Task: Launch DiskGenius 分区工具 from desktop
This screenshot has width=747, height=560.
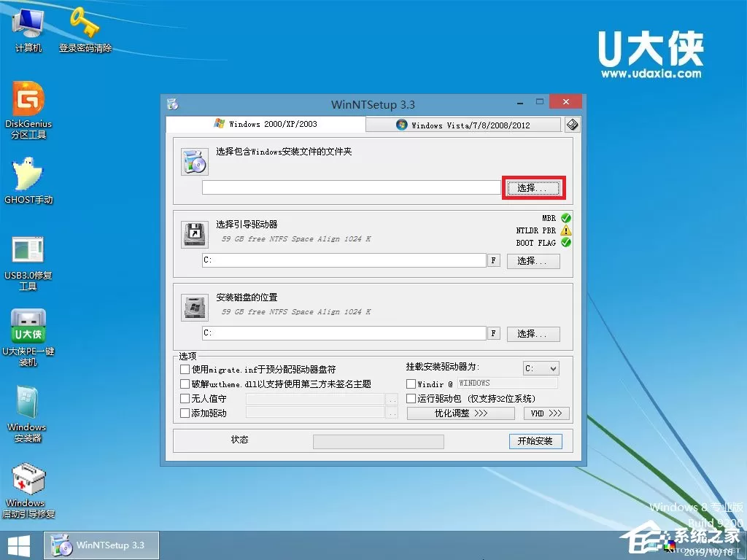Action: [x=28, y=111]
